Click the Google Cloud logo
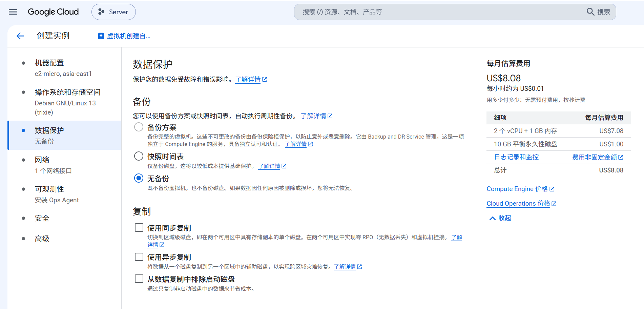This screenshot has height=309, width=644. pos(53,12)
